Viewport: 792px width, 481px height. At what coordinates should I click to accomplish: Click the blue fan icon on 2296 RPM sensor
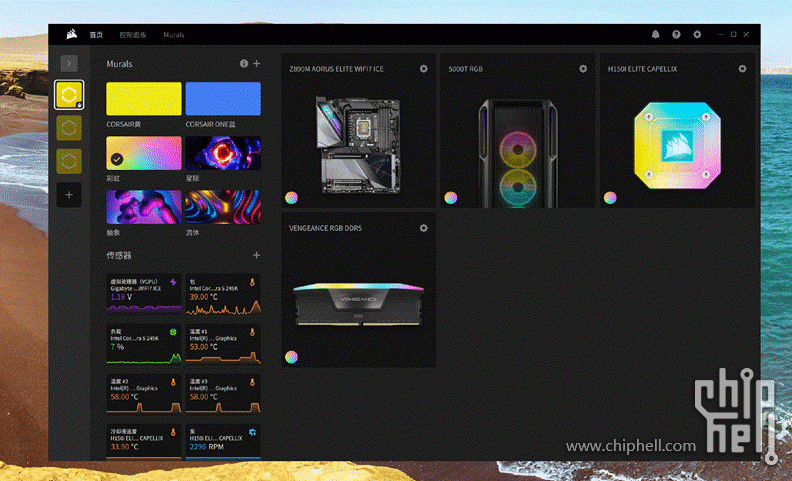[253, 432]
